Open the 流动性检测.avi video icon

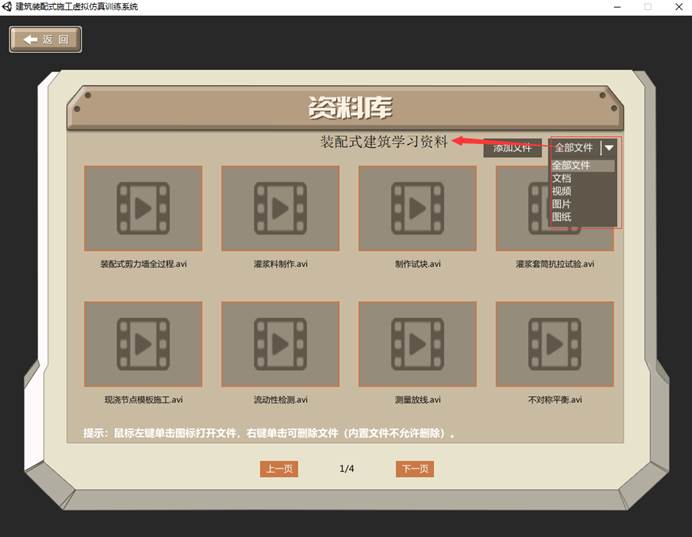point(280,344)
